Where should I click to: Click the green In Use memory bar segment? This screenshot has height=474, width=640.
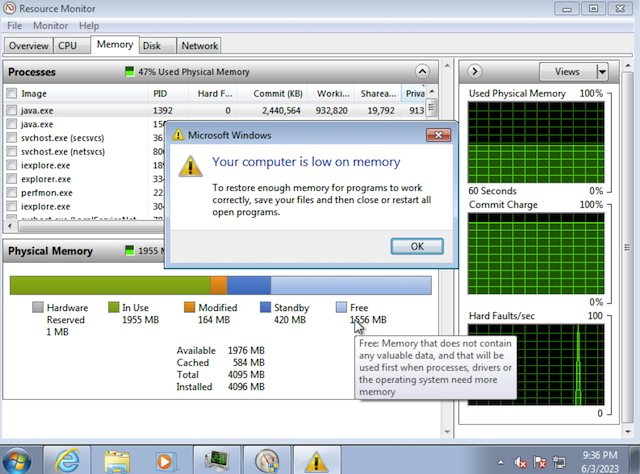[x=110, y=285]
